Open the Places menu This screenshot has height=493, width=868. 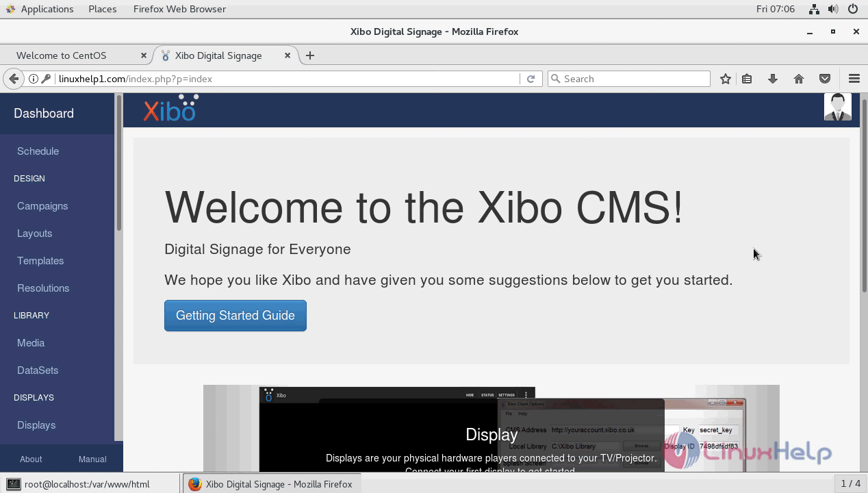click(103, 9)
